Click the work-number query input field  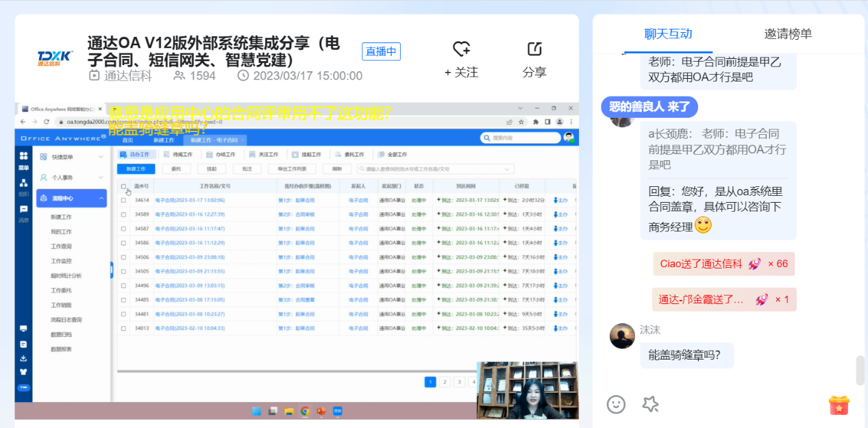pos(436,168)
